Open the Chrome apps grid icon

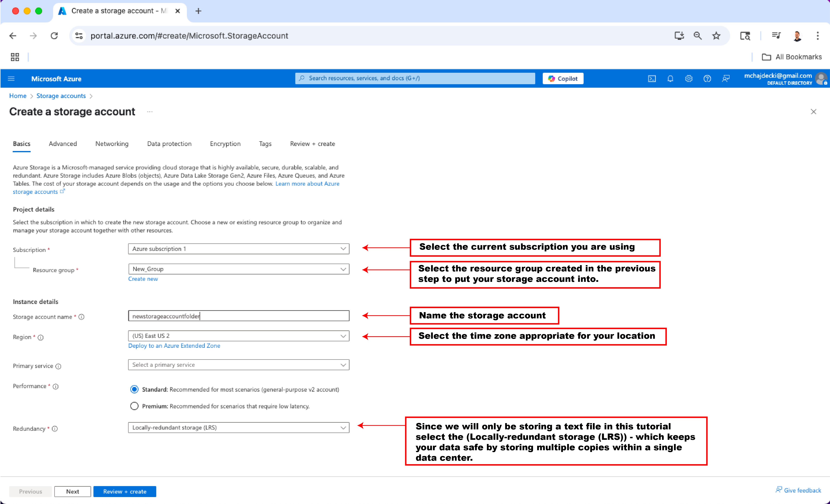[x=15, y=57]
